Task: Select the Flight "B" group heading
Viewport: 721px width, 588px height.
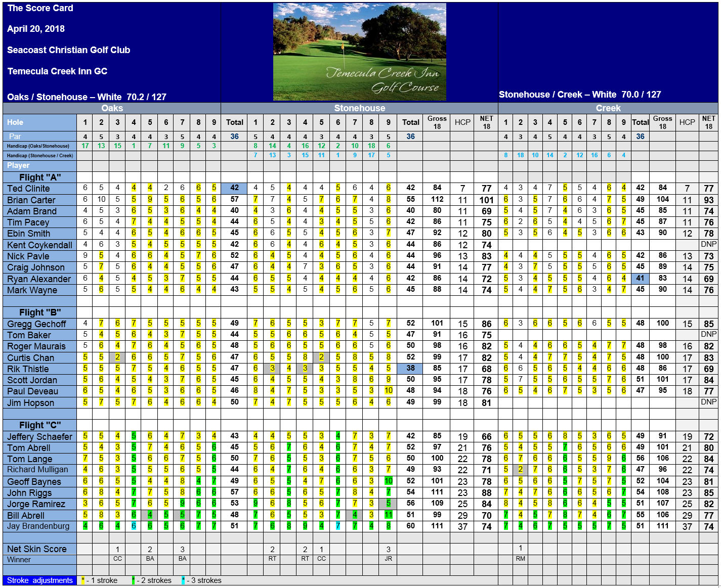Action: (40, 312)
